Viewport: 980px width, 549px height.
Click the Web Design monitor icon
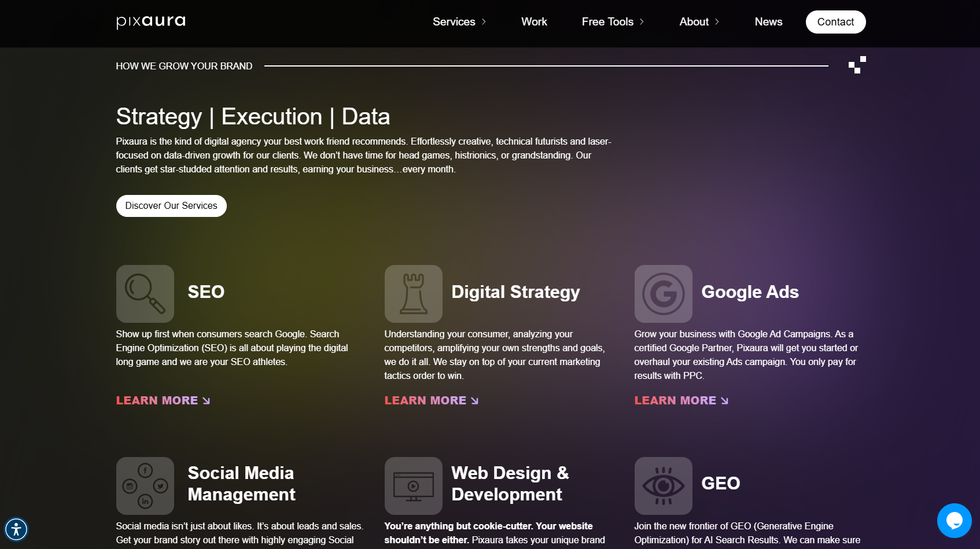413,486
